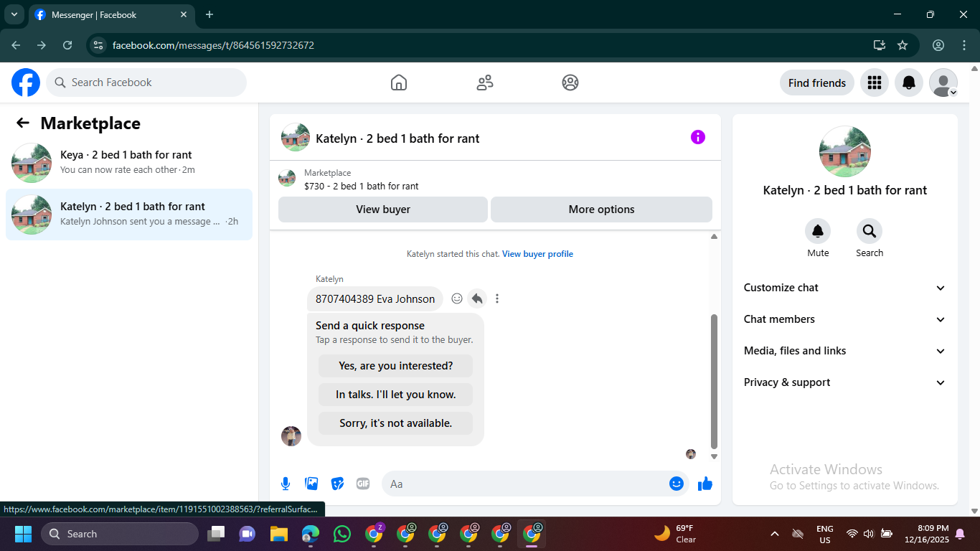Select the Katelyn 2 bed 1 bath conversation
Image resolution: width=980 pixels, height=551 pixels.
pos(129,214)
